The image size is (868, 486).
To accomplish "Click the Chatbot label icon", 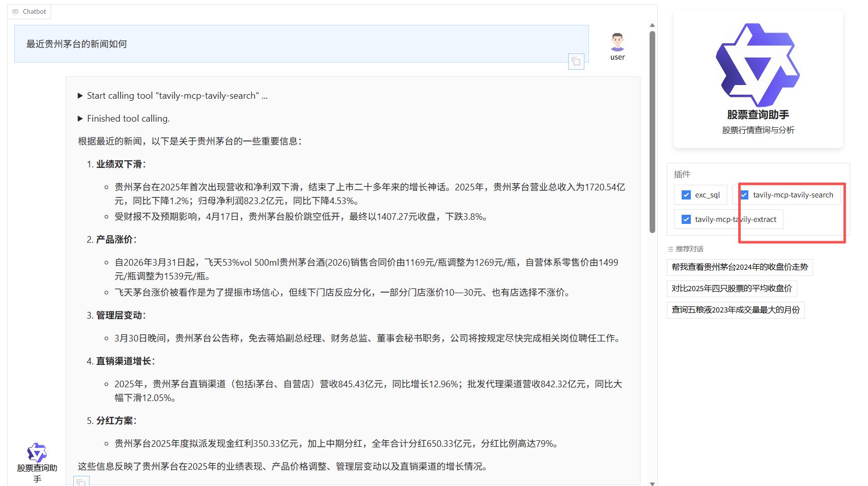I will click(x=15, y=12).
